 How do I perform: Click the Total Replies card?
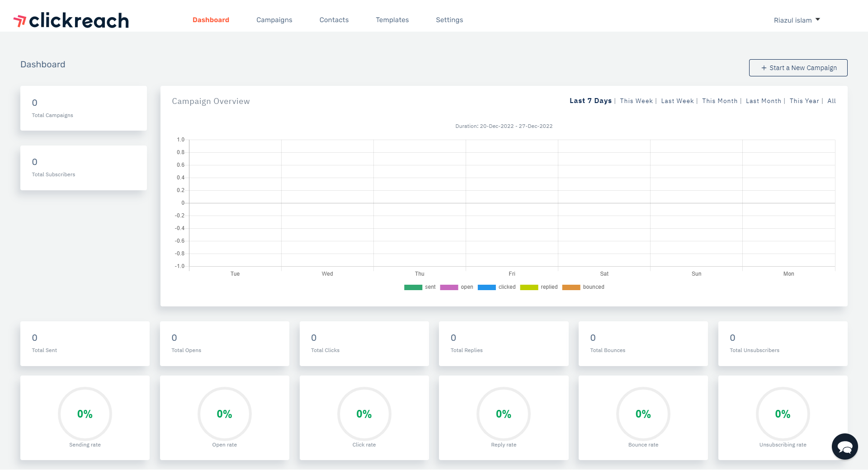[x=504, y=343]
